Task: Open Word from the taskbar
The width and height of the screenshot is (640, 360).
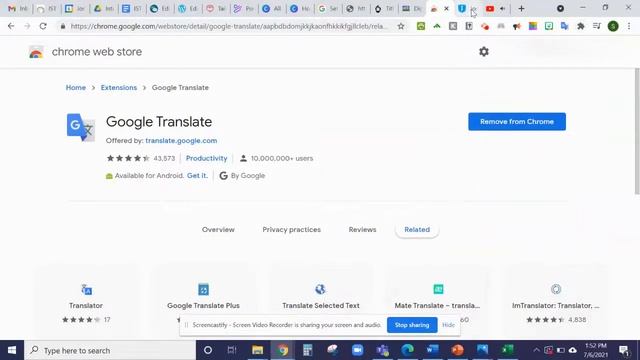Action: pyautogui.click(x=432, y=350)
